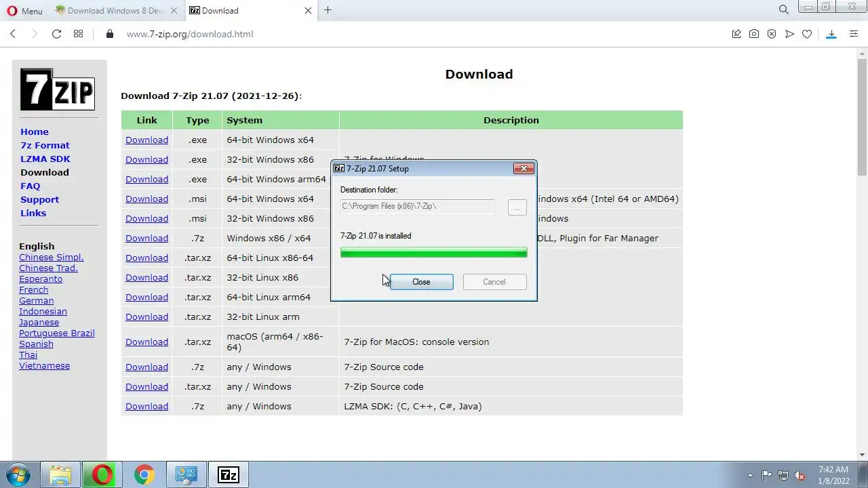
Task: Open the Windows Start button
Action: coord(18,474)
